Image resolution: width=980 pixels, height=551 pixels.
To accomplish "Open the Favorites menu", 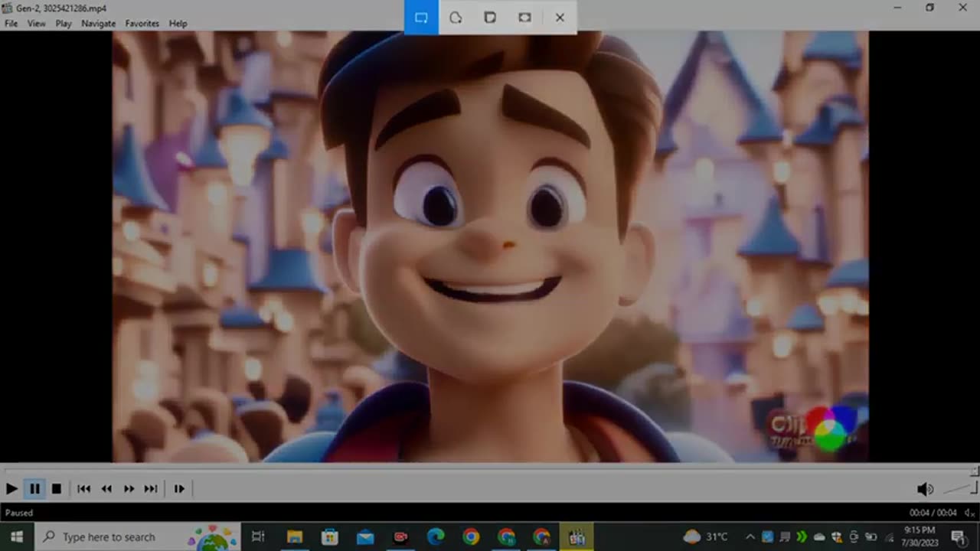I will point(142,24).
